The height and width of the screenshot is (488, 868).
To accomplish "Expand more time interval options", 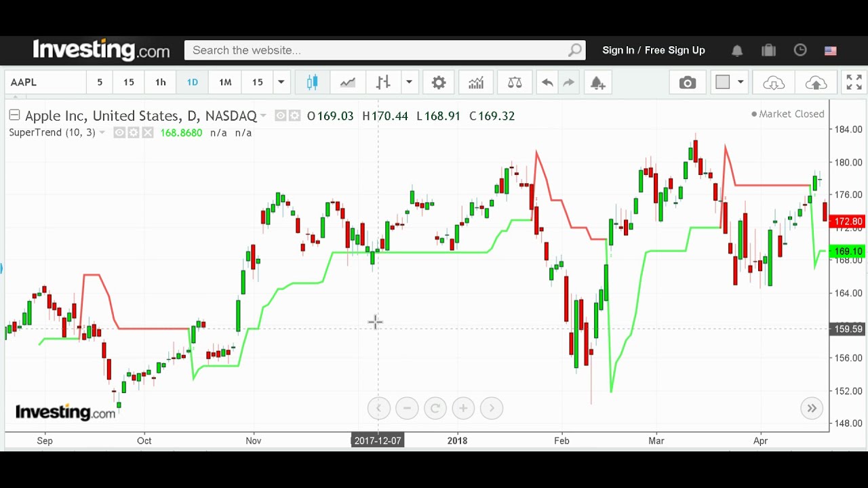I will [281, 83].
